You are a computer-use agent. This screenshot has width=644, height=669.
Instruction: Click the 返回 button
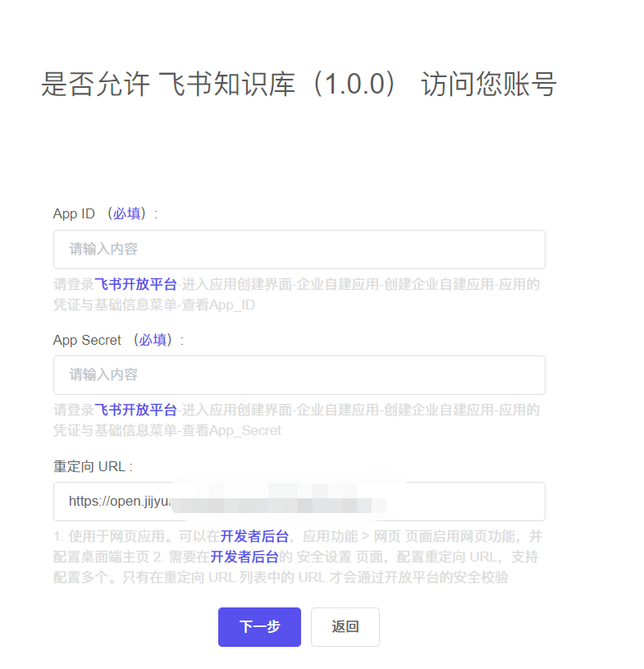click(345, 627)
